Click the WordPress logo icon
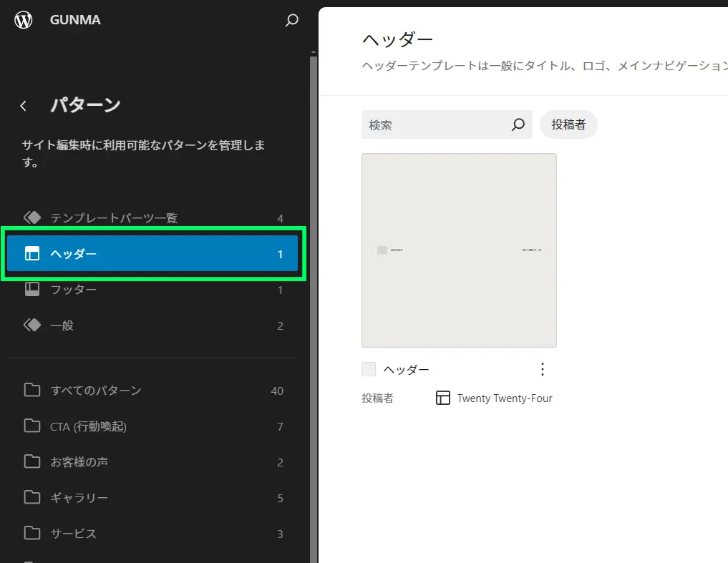The image size is (728, 563). 24,20
